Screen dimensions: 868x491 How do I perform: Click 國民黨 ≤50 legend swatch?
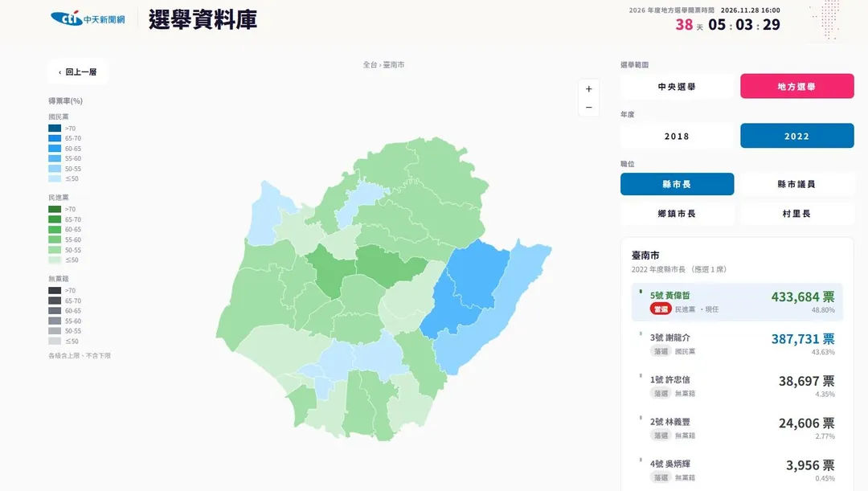(x=55, y=178)
